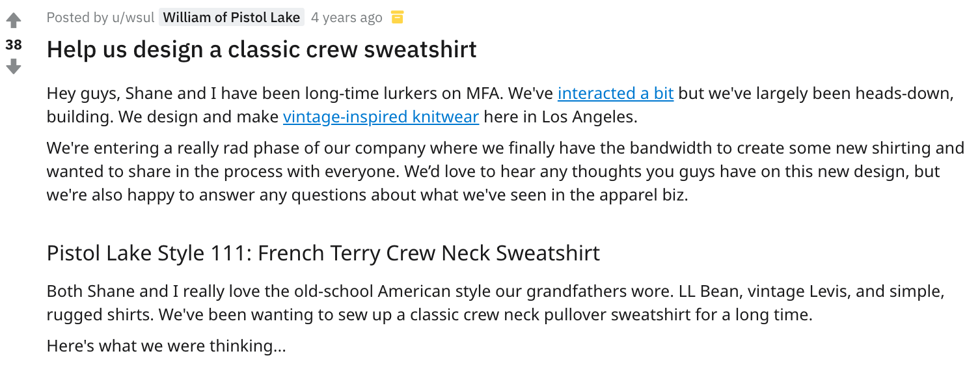Open the vintage-inspired knitwear link
The height and width of the screenshot is (388, 980).
(381, 117)
